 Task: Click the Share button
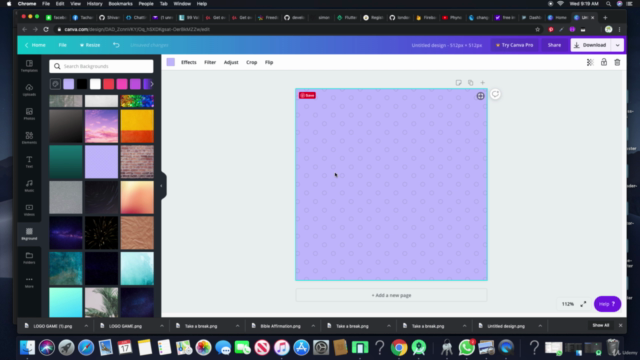click(554, 45)
